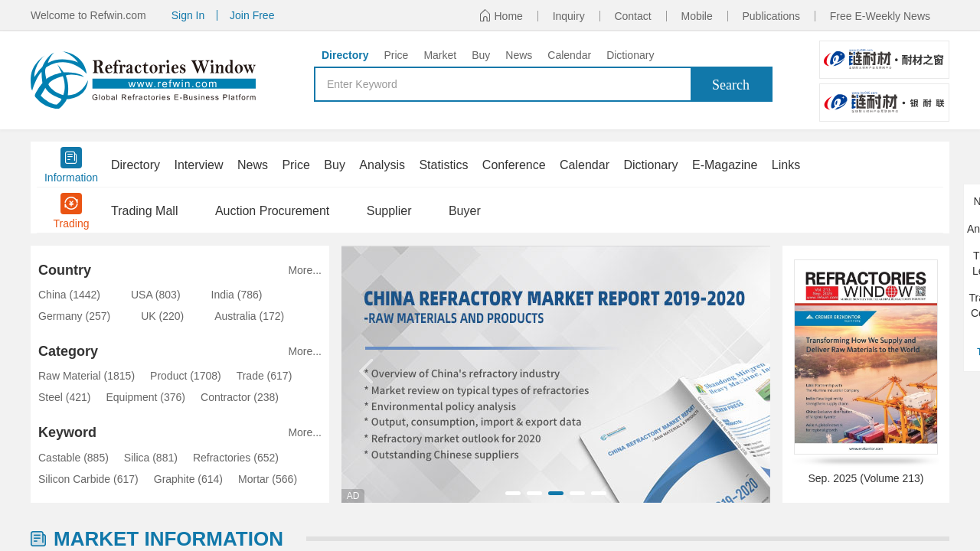Select the News search tab
The width and height of the screenshot is (980, 551).
519,55
